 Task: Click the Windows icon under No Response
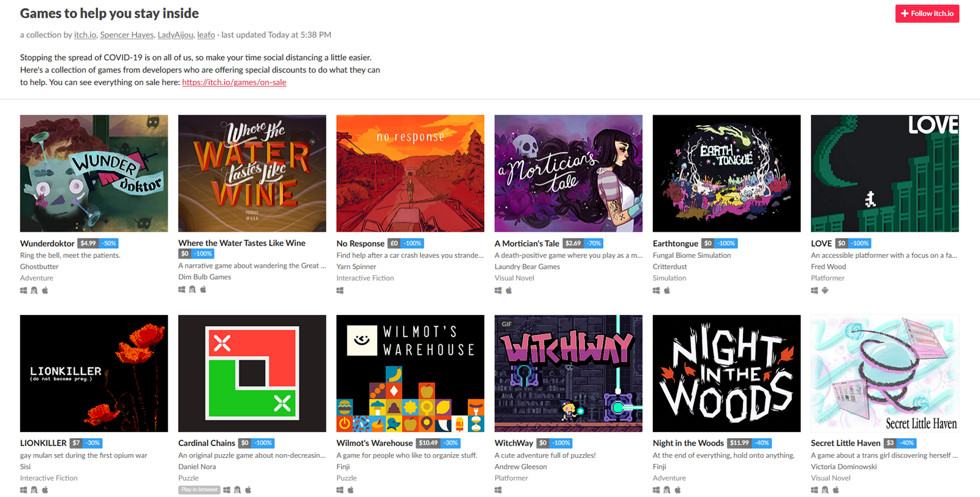(x=340, y=290)
